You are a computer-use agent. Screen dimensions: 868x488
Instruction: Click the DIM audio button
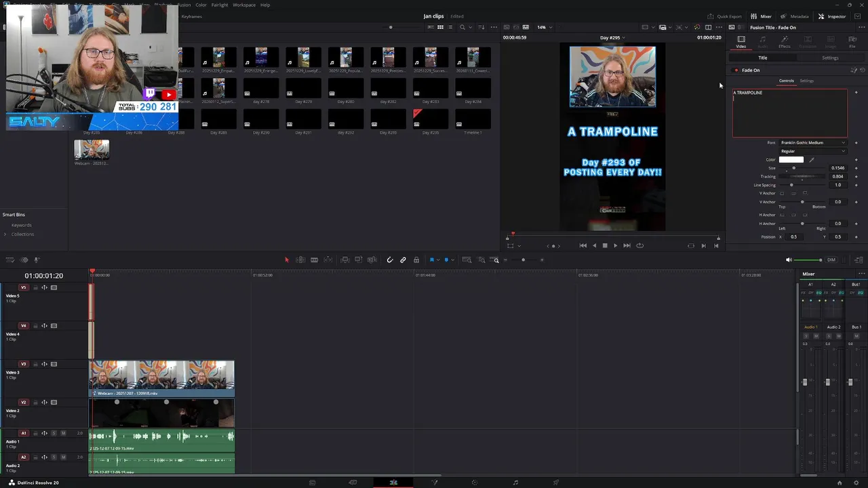[831, 260]
